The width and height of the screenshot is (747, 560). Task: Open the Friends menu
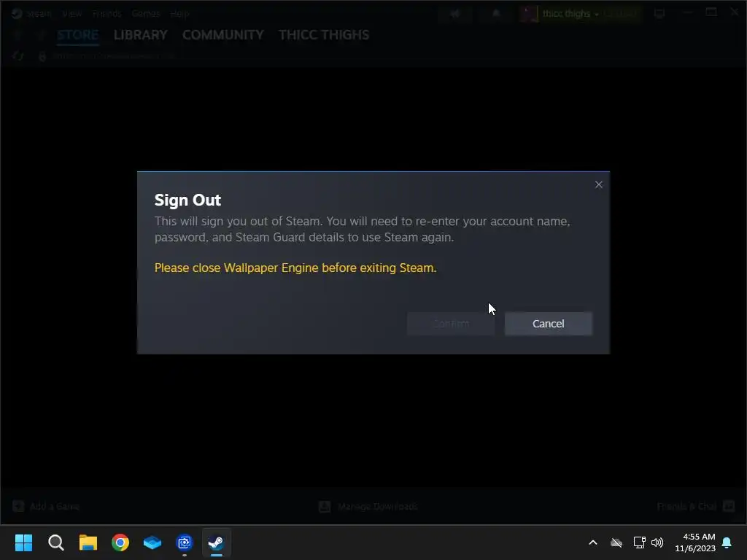[x=107, y=13]
